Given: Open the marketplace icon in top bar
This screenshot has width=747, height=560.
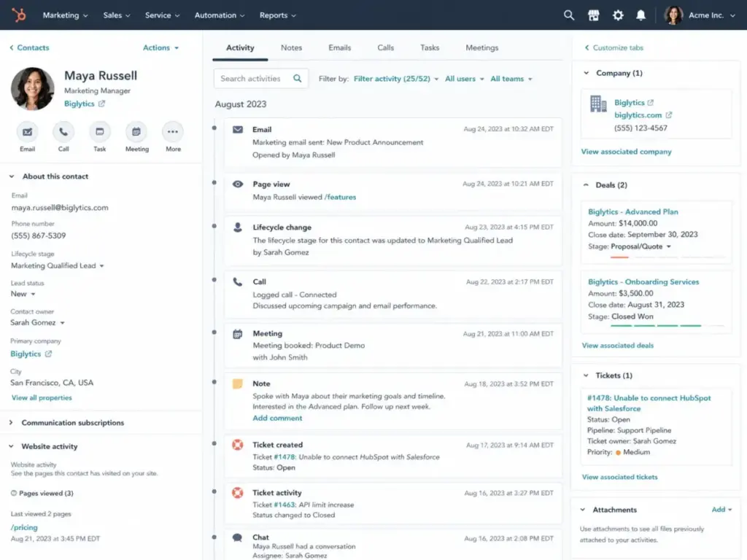Looking at the screenshot, I should (x=594, y=15).
